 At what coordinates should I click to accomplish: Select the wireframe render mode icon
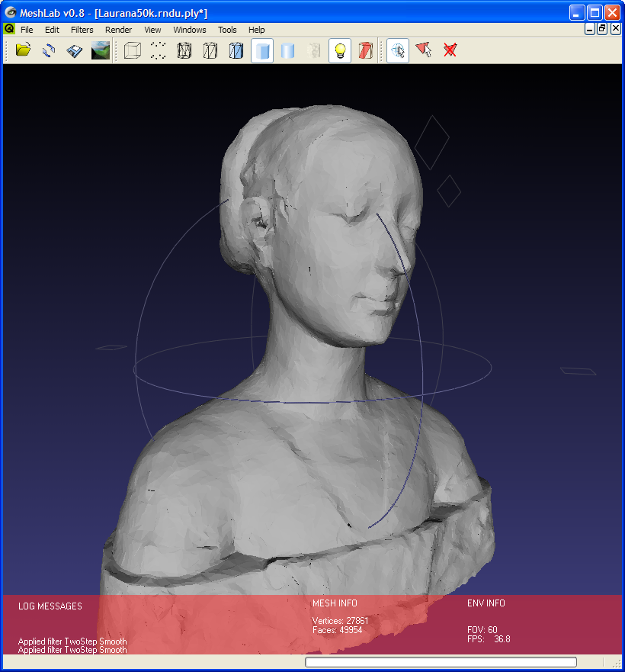tap(184, 51)
